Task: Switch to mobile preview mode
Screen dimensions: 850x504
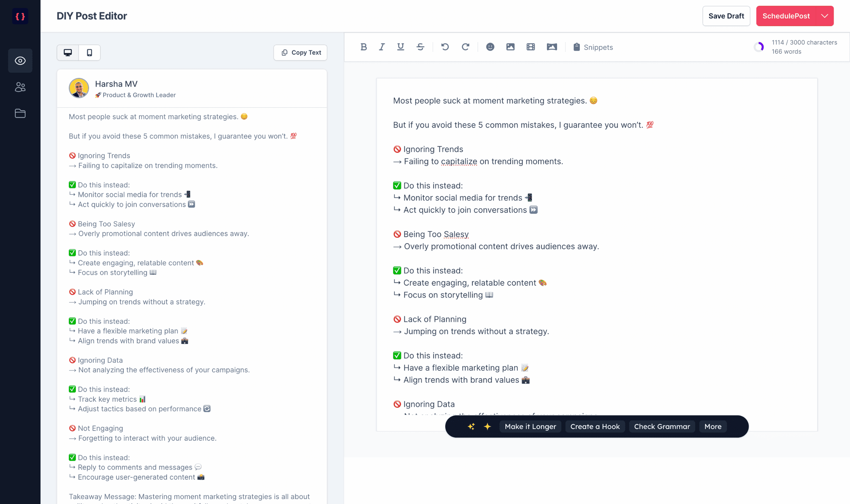Action: click(x=89, y=52)
